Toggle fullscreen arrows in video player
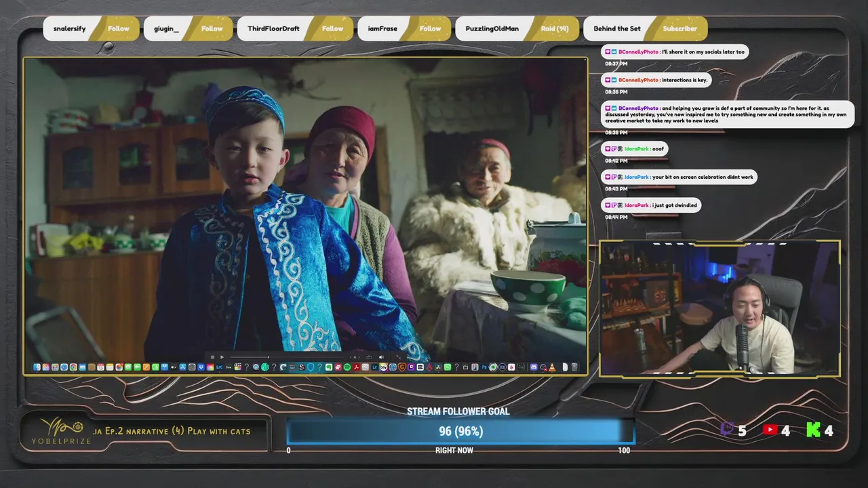Image resolution: width=868 pixels, height=488 pixels. 399,357
